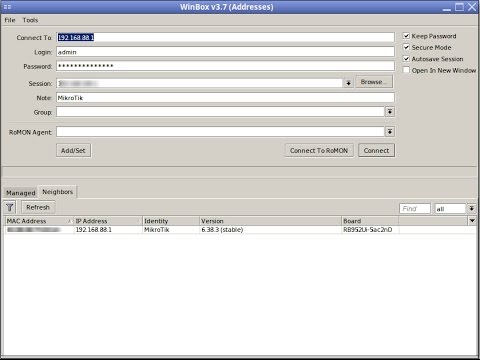This screenshot has height=360, width=480.
Task: Open the column selector dropdown triangle
Action: click(x=472, y=221)
